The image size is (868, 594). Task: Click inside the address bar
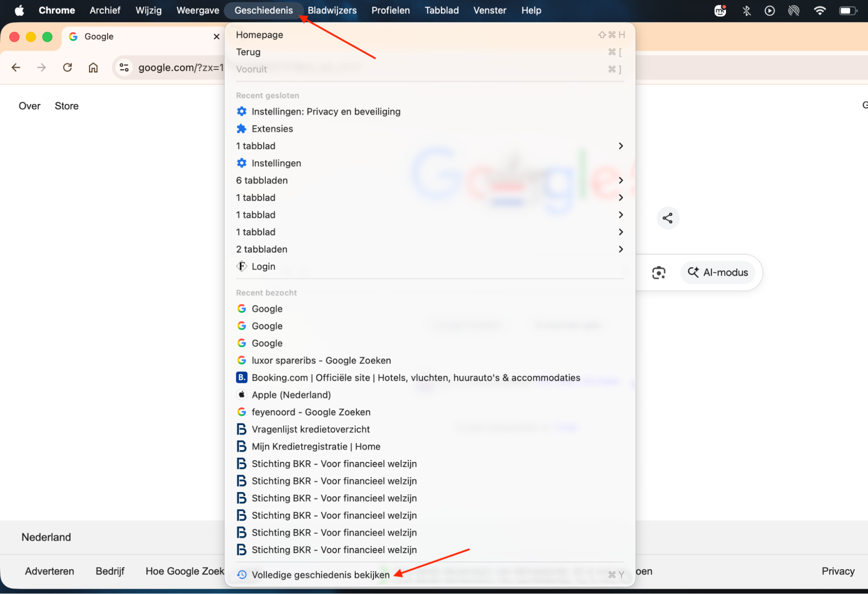180,68
